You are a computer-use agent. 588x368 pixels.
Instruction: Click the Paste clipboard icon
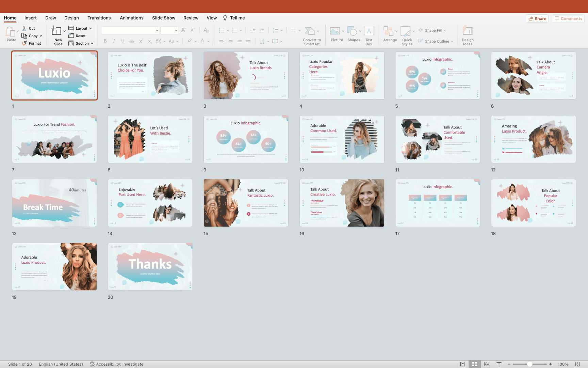pos(10,32)
